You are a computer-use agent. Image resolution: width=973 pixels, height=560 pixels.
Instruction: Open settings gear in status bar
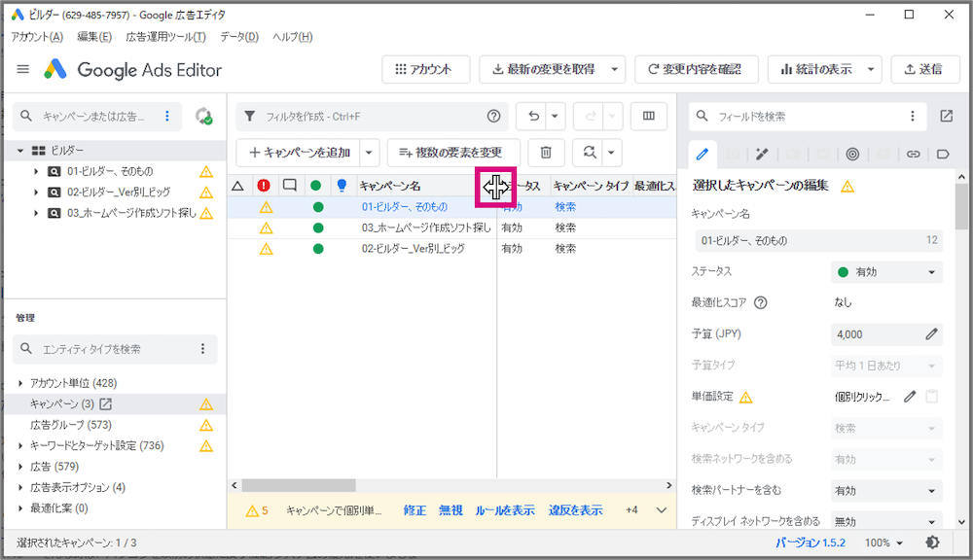click(x=932, y=542)
